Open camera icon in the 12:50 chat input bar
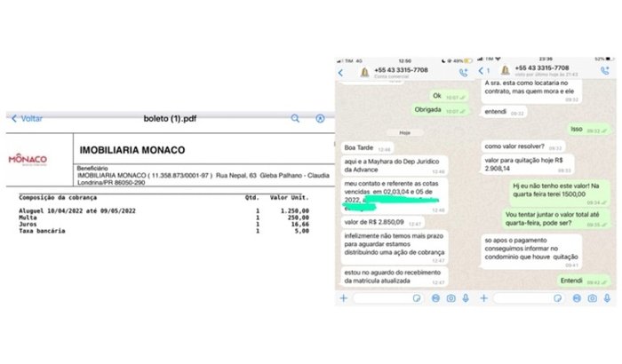 coord(453,298)
